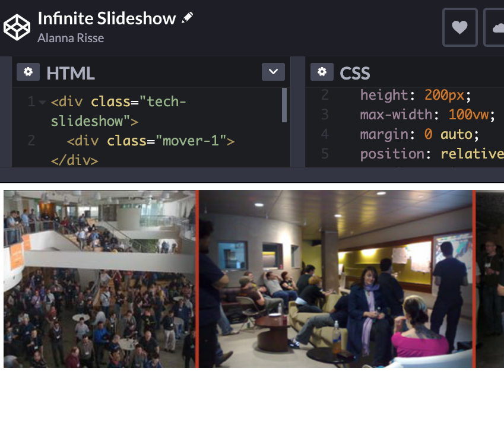Click the position: relative CSS line
Screen dimensions: 504x444
[x=431, y=154]
